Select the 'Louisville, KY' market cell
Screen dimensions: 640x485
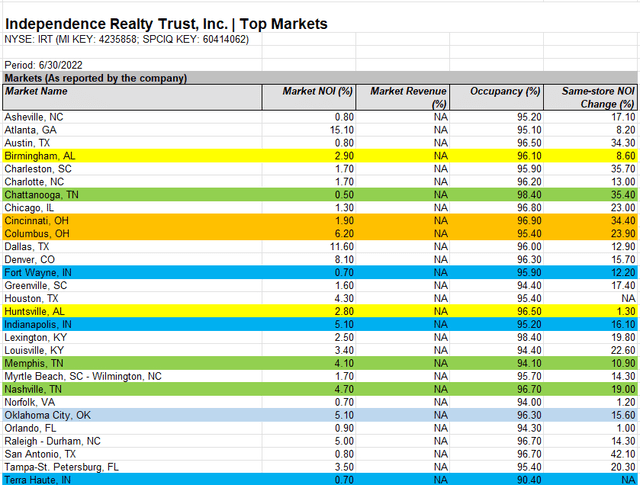132,350
